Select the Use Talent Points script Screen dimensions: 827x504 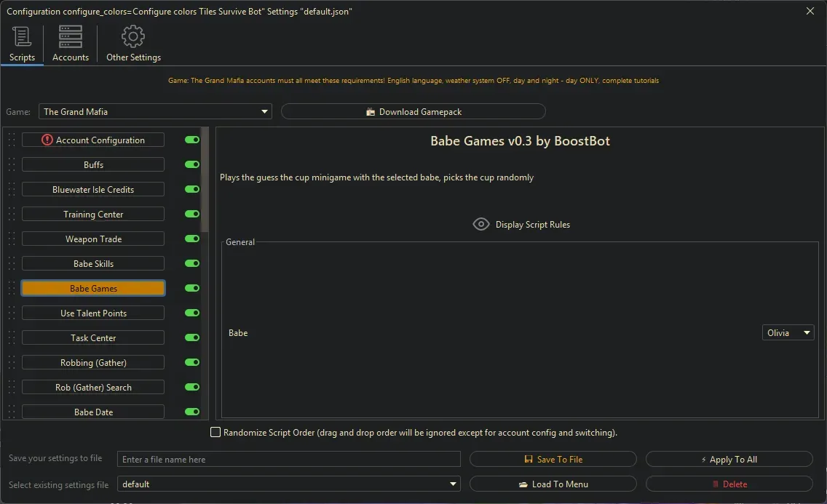93,313
